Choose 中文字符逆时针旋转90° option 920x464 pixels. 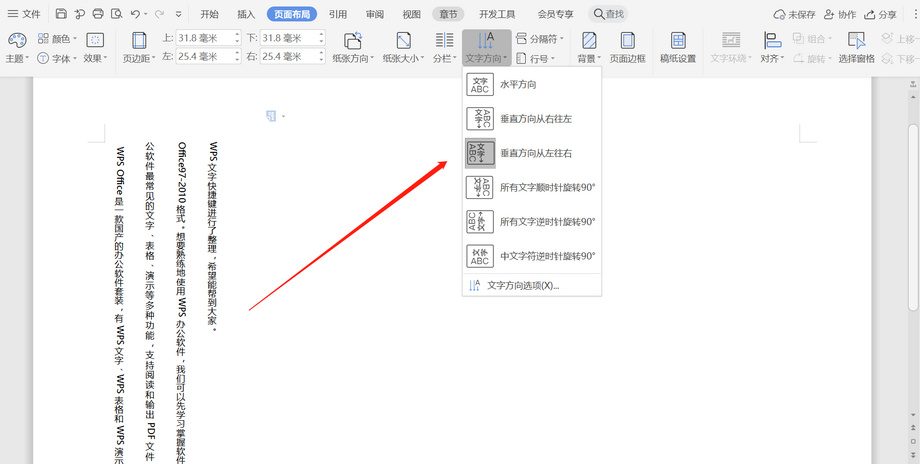tap(532, 256)
